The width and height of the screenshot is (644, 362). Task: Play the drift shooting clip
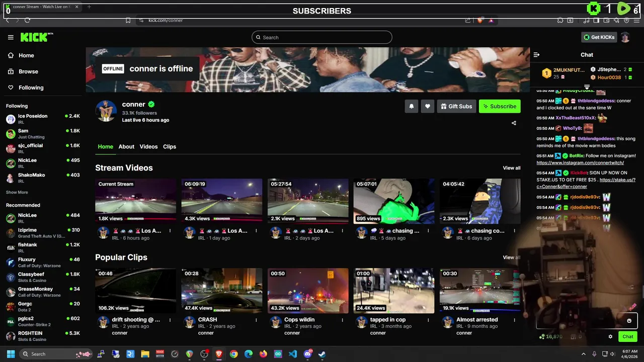(x=136, y=291)
